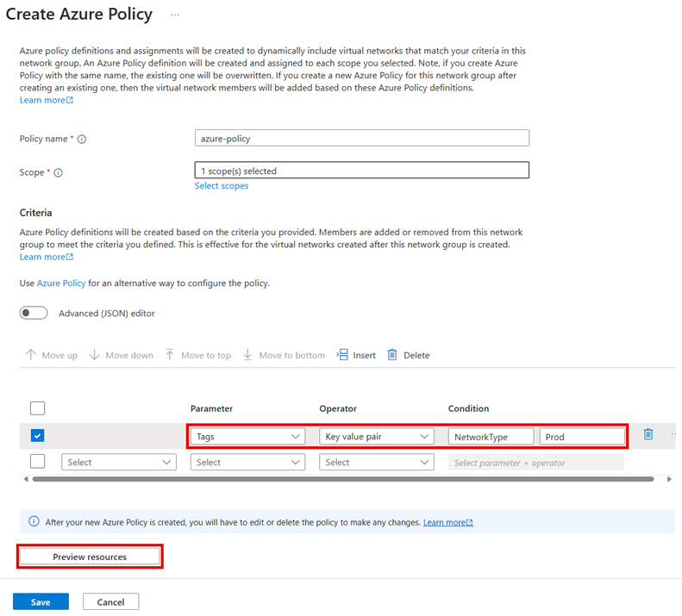This screenshot has height=616, width=682.
Task: Check the select-all header checkbox
Action: (x=37, y=408)
